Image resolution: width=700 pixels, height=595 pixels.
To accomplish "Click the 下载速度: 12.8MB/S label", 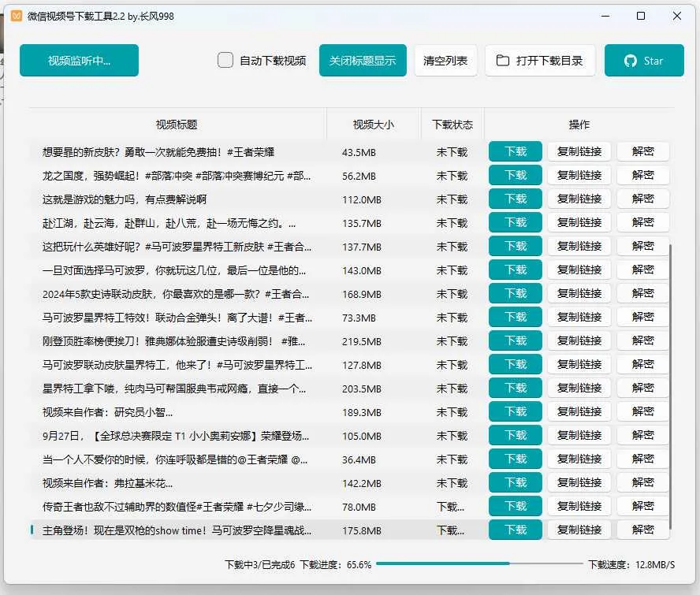I will click(x=631, y=564).
